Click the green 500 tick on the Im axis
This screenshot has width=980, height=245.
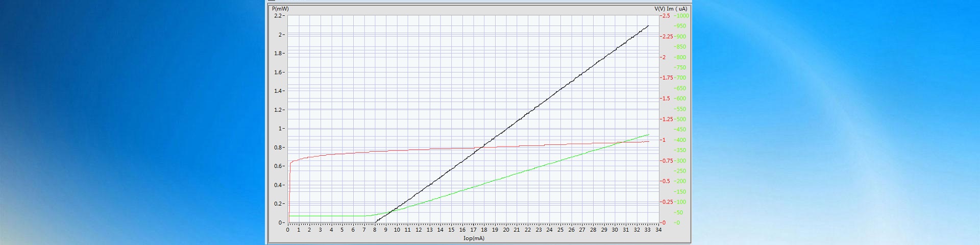[681, 119]
